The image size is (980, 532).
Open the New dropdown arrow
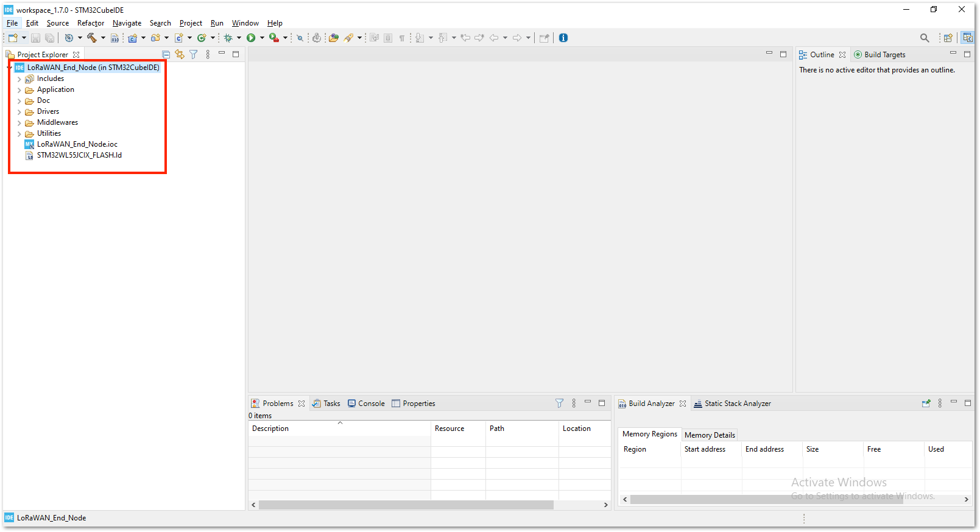pos(24,38)
